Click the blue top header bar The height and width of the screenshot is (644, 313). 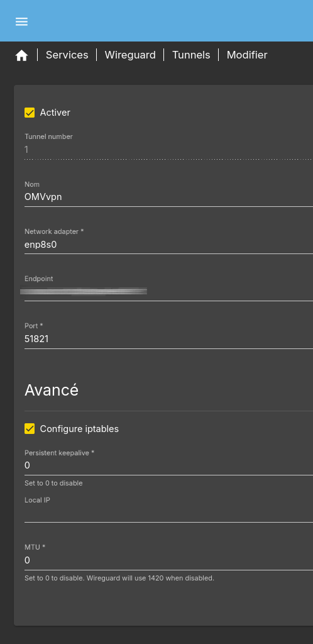click(x=156, y=21)
